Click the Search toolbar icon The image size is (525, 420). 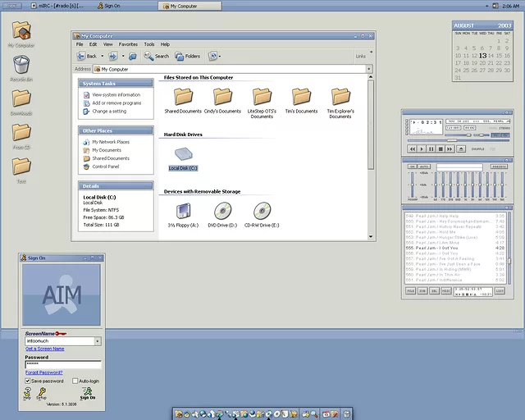(156, 56)
